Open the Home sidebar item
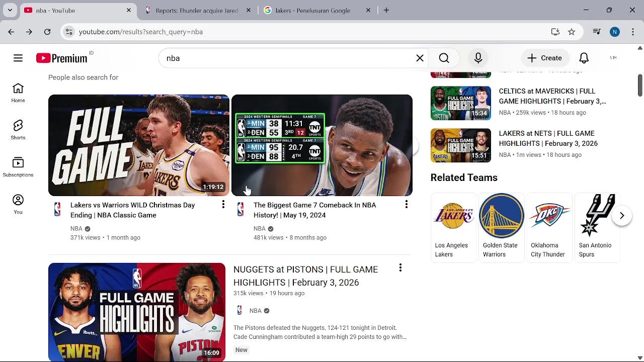The height and width of the screenshot is (362, 644). [18, 93]
